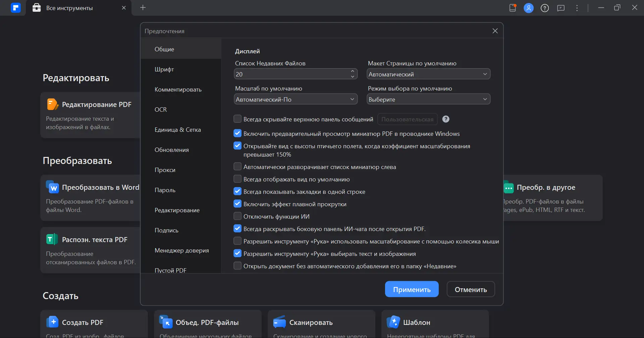Image resolution: width=644 pixels, height=338 pixels.
Task: Click the Создать PDF plus icon
Action: (x=52, y=322)
